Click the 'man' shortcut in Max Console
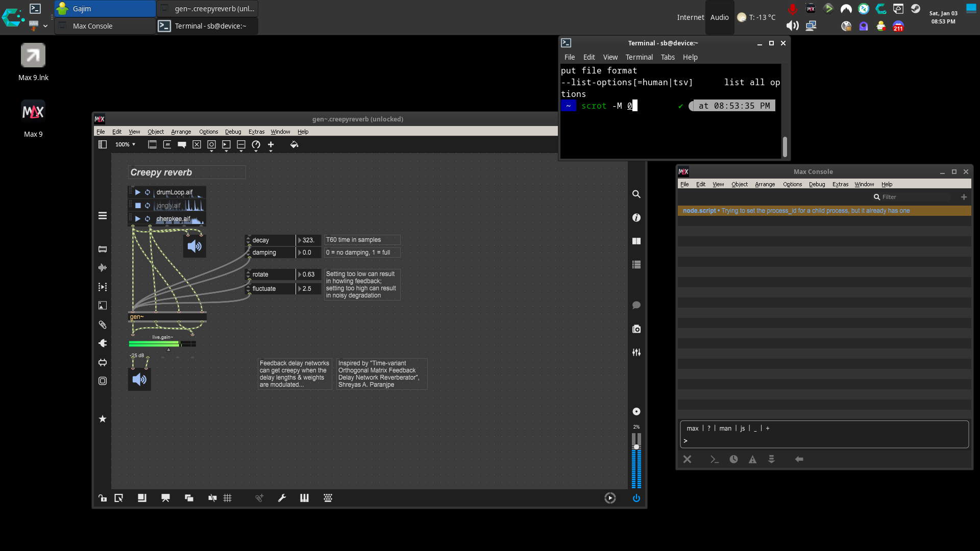Image resolution: width=980 pixels, height=551 pixels. (x=725, y=429)
